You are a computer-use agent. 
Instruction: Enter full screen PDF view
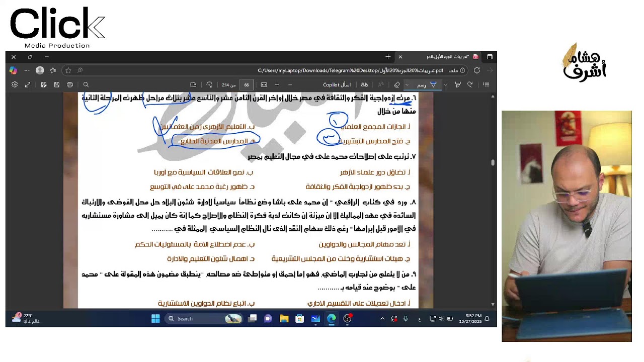(28, 84)
